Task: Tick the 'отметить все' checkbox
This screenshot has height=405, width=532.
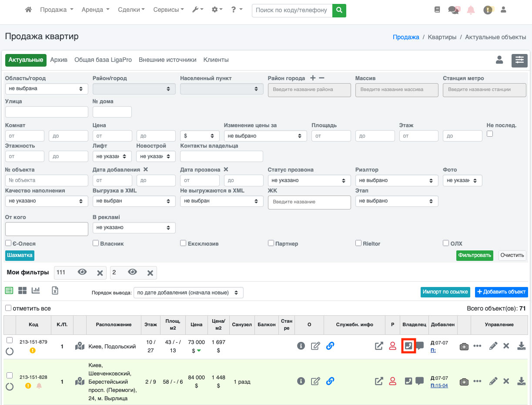Action: coord(8,308)
